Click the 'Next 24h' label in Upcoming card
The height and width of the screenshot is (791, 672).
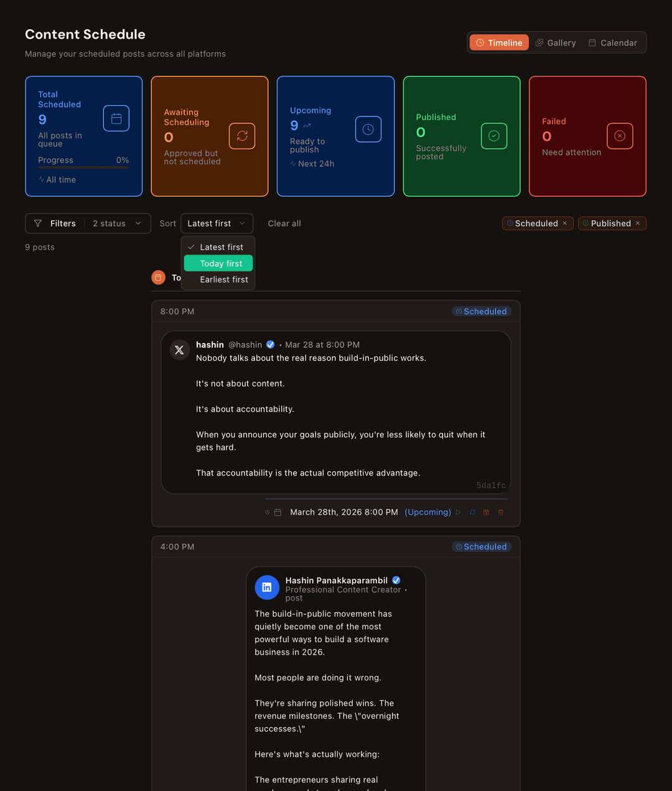(x=316, y=164)
